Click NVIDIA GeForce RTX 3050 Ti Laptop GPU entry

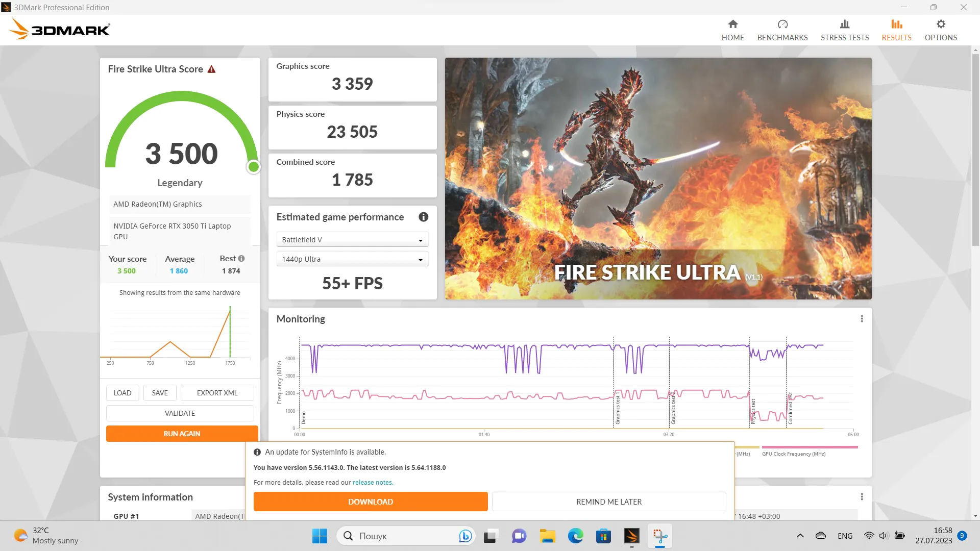point(180,231)
